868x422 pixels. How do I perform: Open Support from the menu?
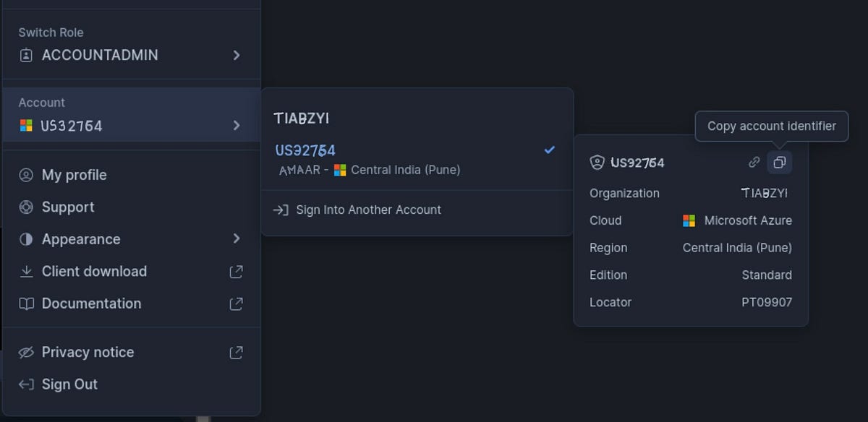68,207
